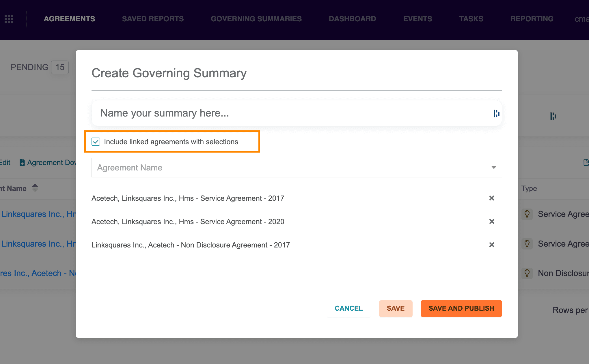589x364 pixels.
Task: Expand the Agreement Name dropdown
Action: [x=297, y=168]
